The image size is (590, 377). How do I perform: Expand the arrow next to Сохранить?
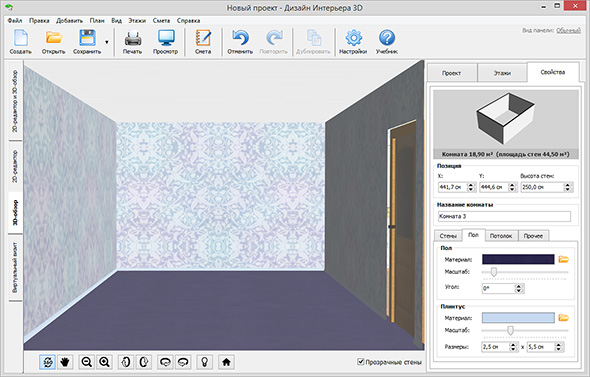[x=107, y=42]
